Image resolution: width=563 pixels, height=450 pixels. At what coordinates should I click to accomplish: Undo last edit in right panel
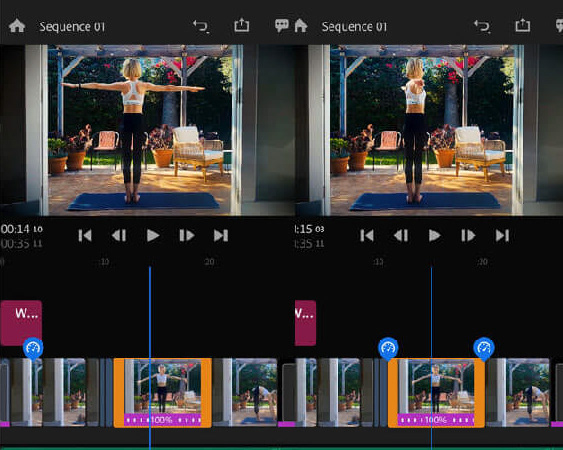coord(482,26)
